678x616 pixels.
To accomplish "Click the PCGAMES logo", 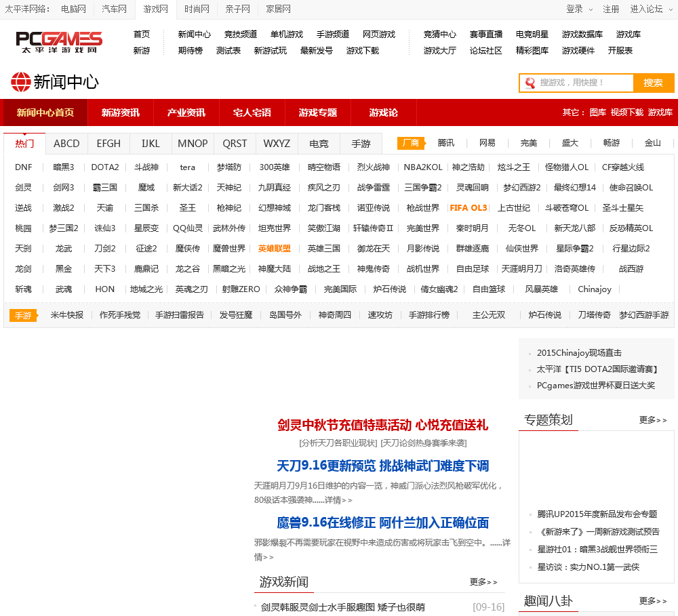I will coord(59,43).
